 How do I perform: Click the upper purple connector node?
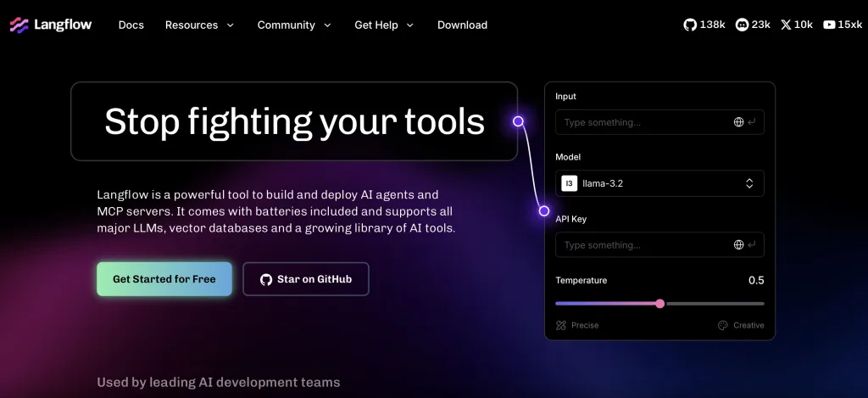518,121
